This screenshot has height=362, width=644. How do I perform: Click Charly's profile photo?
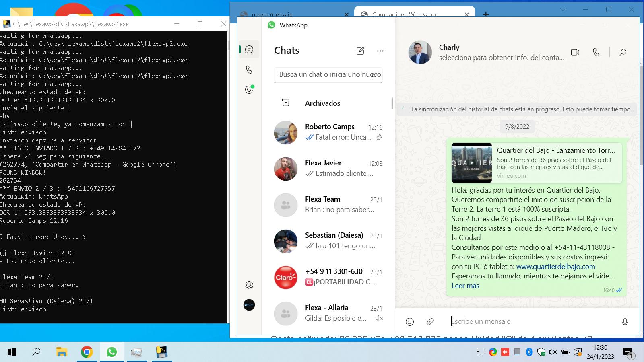coord(420,52)
